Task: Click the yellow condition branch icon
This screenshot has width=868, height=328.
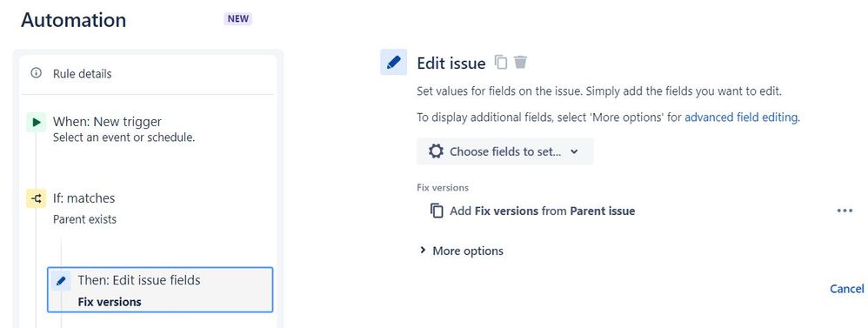Action: 37,198
